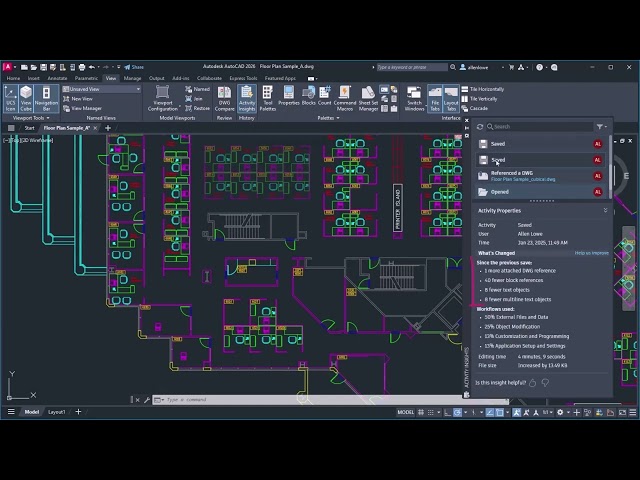640x480 pixels.
Task: Click the Activity Insights search field
Action: (x=539, y=127)
